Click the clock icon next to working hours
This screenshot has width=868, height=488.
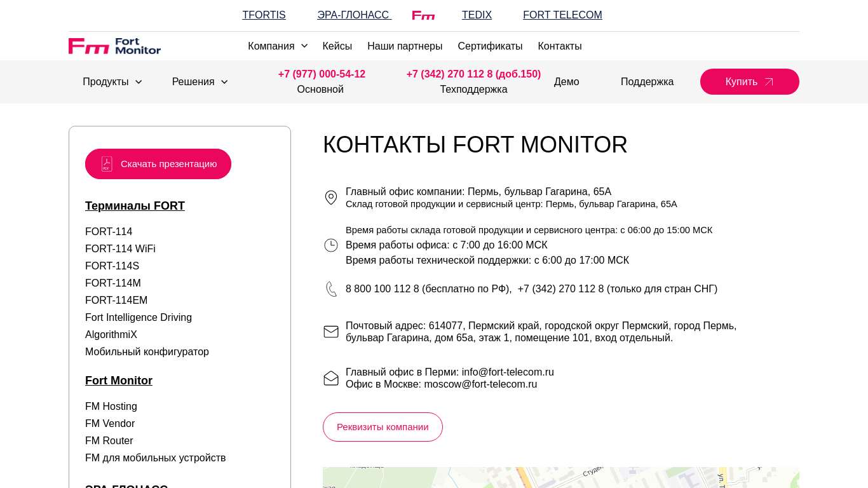331,245
